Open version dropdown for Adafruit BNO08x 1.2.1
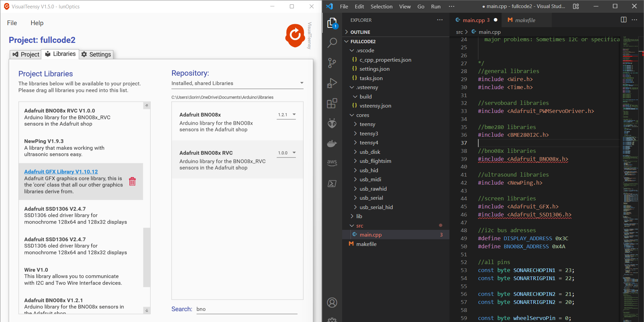Viewport: 644px width, 322px height. pyautogui.click(x=294, y=115)
